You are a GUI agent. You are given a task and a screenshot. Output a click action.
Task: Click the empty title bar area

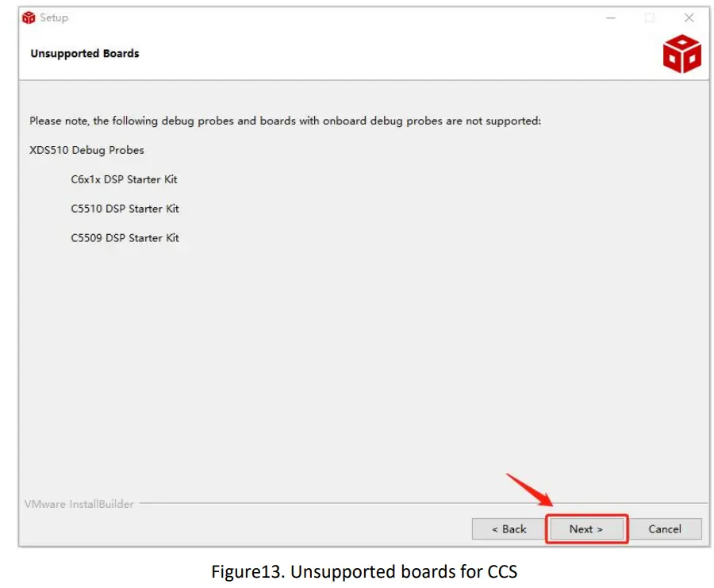pyautogui.click(x=317, y=17)
